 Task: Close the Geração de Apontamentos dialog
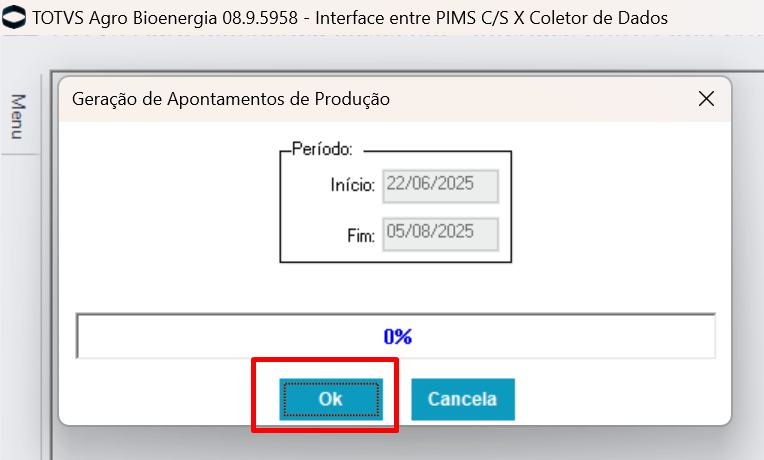click(706, 99)
